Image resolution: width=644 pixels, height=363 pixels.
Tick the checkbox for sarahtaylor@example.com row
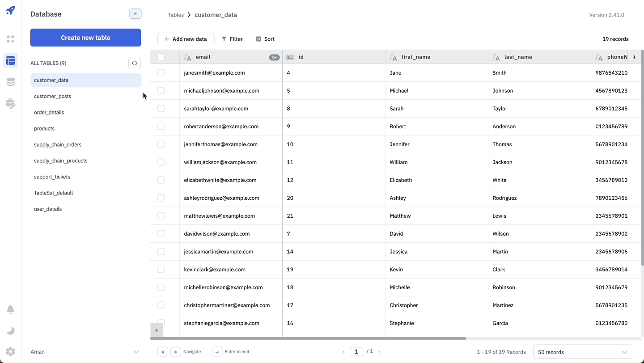tap(161, 109)
